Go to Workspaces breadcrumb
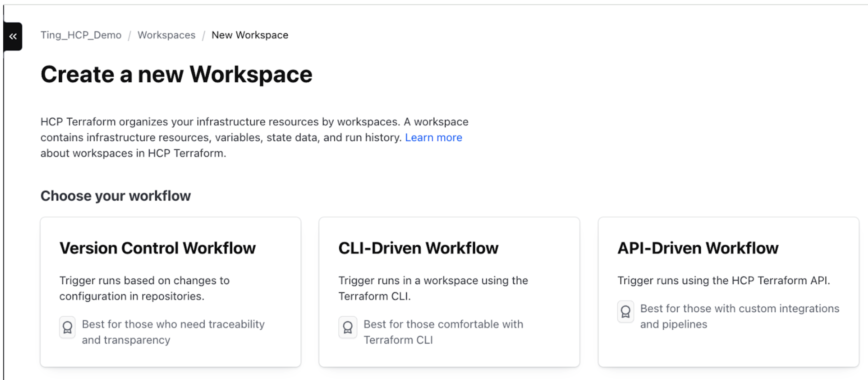Viewport: 868px width, 380px height. (166, 35)
